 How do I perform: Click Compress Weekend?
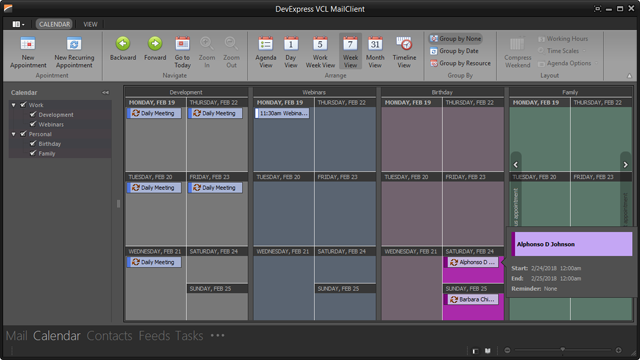(x=517, y=52)
